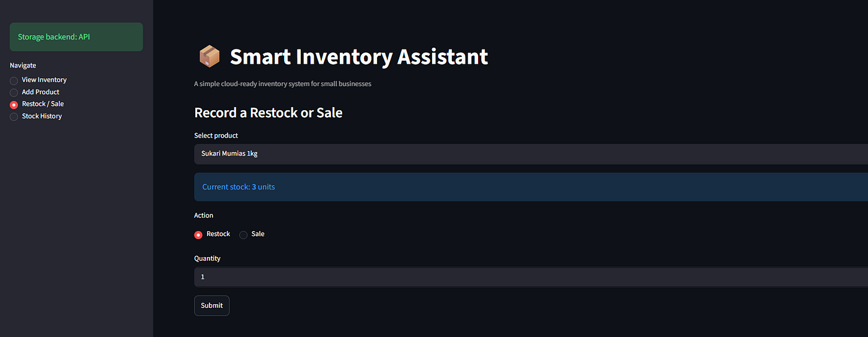
Task: Select the Restock / Sale navigation radio
Action: (x=37, y=104)
